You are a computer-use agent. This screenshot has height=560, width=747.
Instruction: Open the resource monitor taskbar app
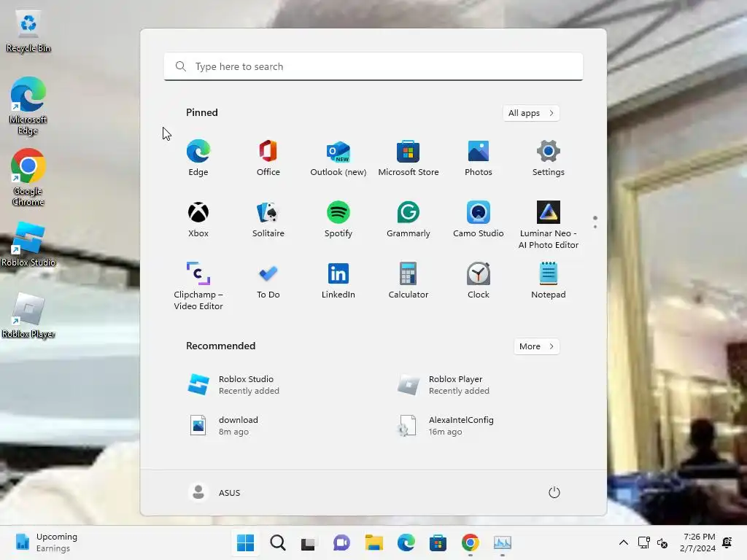tap(503, 542)
